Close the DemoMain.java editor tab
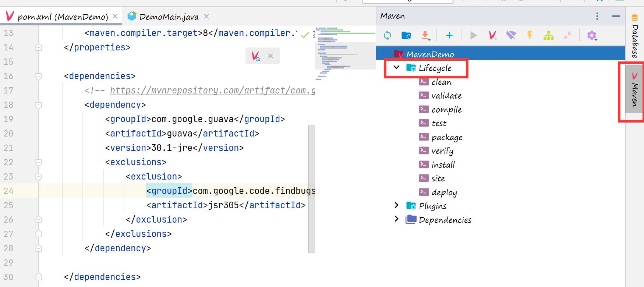 click(x=206, y=16)
